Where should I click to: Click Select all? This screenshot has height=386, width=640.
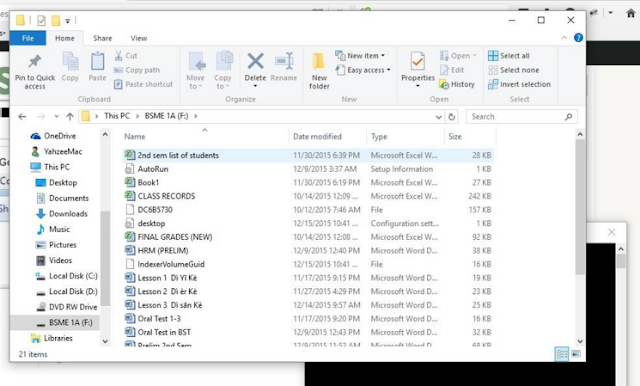pos(509,55)
